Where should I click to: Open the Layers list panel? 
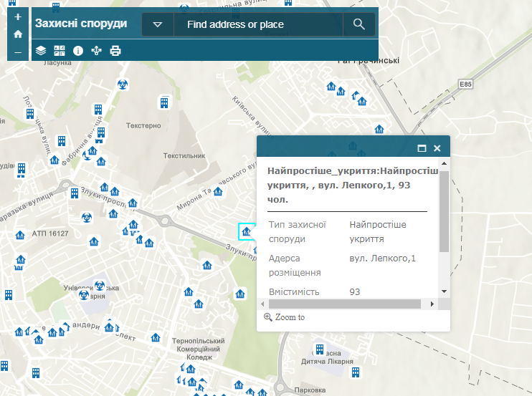[x=41, y=51]
